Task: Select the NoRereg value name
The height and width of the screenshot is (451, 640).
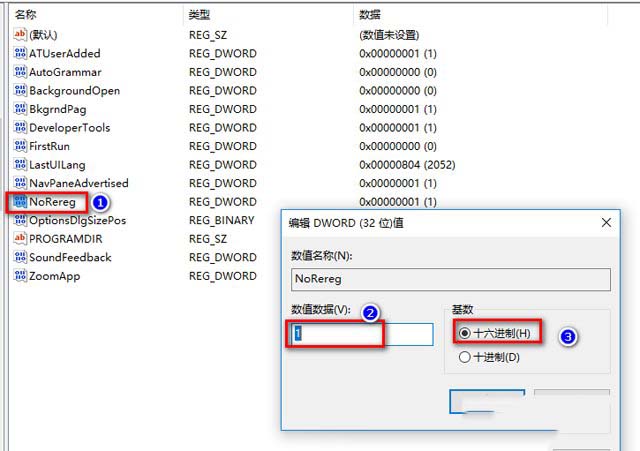Action: [52, 202]
